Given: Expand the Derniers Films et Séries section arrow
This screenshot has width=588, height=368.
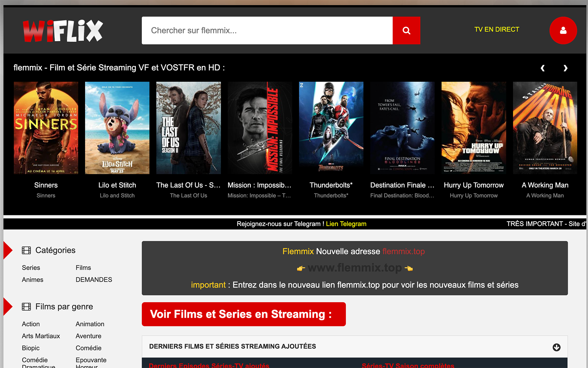Looking at the screenshot, I should pyautogui.click(x=557, y=347).
